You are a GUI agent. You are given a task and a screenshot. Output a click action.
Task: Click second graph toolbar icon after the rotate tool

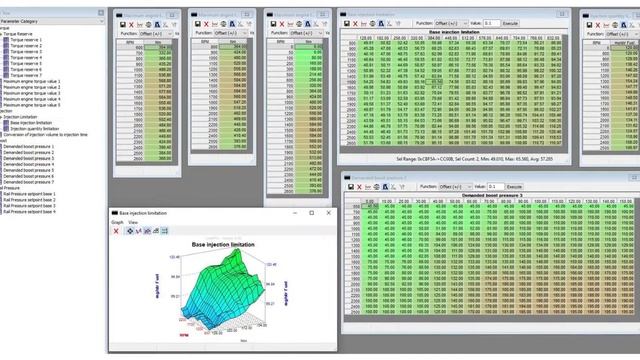pyautogui.click(x=147, y=231)
